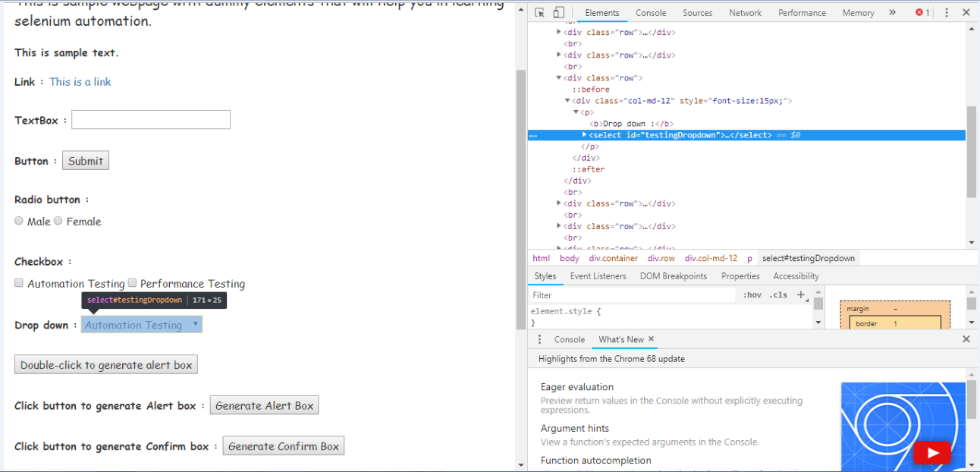Switch to the Network tab
Viewport: 980px width, 472px height.
point(745,12)
